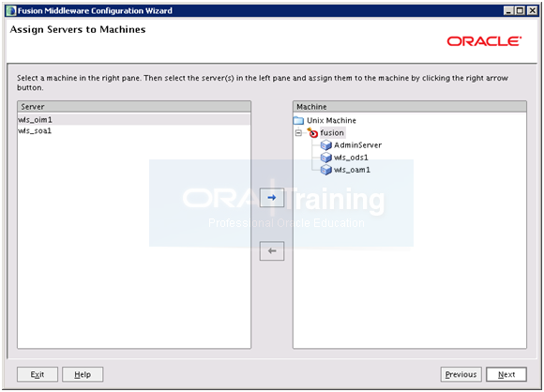544x392 pixels.
Task: Close the Configuration Wizard window
Action: click(532, 11)
